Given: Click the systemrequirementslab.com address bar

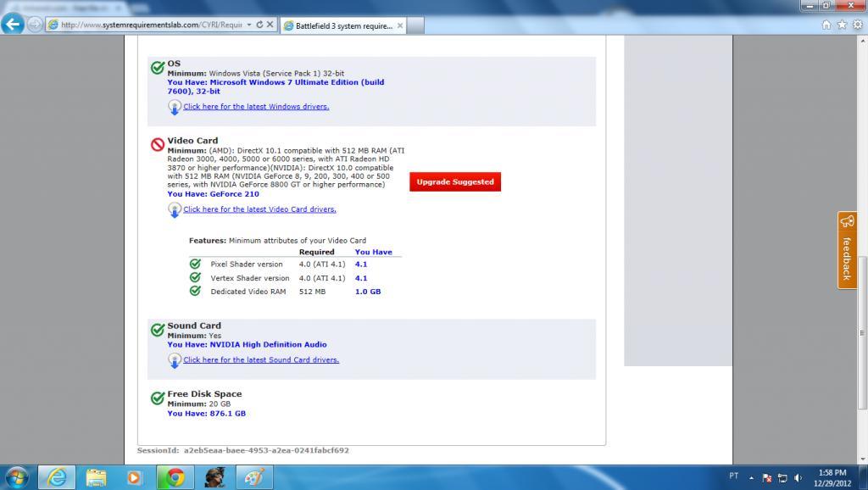Looking at the screenshot, I should coord(151,25).
